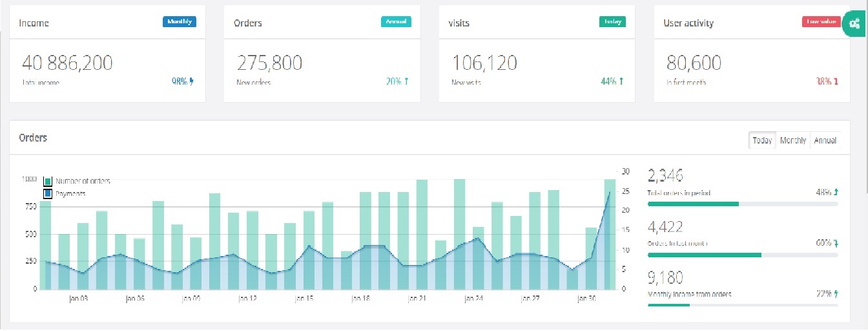
Task: Click the arrow icon beside 60%
Action: (x=836, y=243)
